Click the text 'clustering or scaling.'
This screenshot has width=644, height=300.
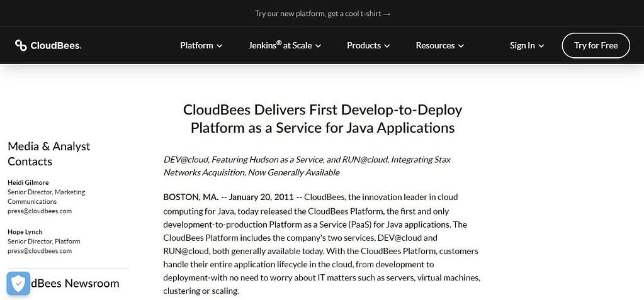201,291
